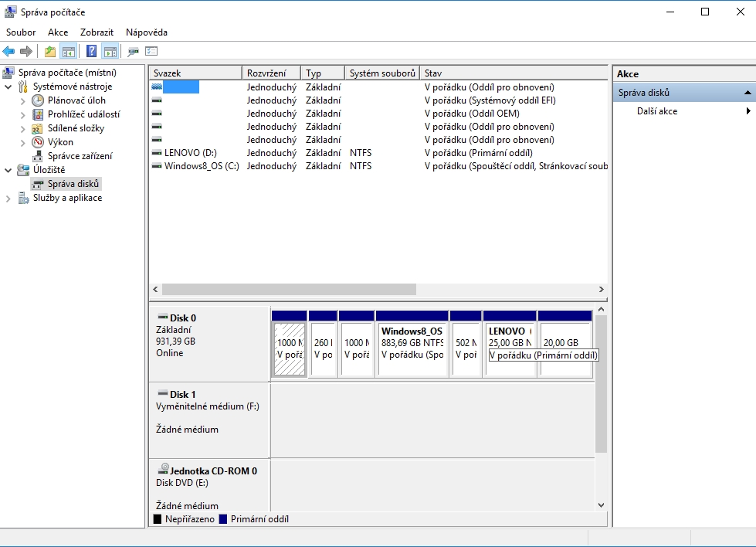756x547 pixels.
Task: Toggle the Show/Hide Action Pane toolbar icon
Action: (110, 51)
